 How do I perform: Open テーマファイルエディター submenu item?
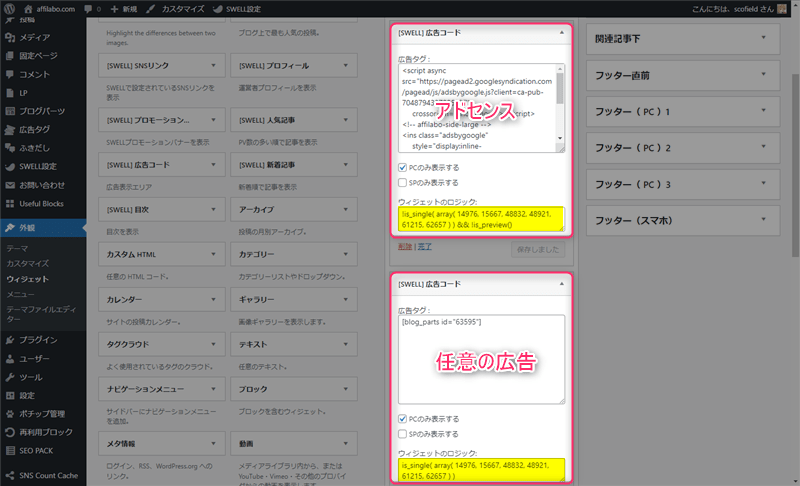(41, 314)
